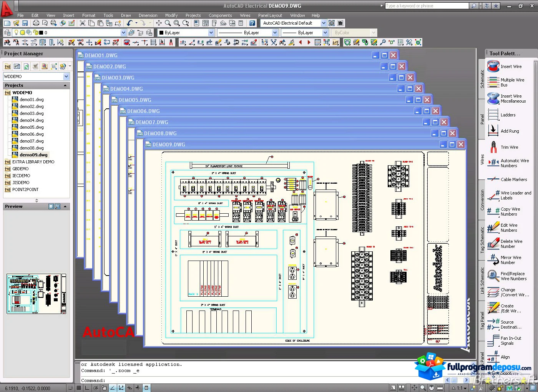The width and height of the screenshot is (538, 392).
Task: Toggle Polar tracking in status bar
Action: [96, 388]
